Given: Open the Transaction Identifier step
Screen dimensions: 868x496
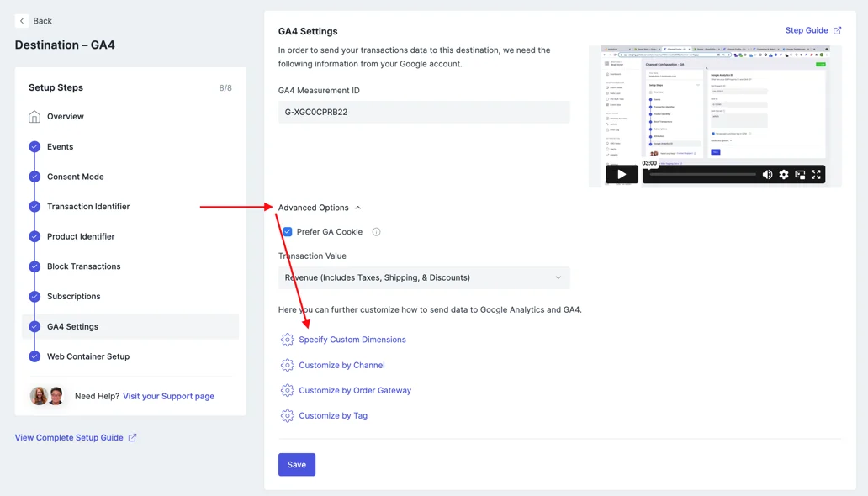Looking at the screenshot, I should (88, 207).
